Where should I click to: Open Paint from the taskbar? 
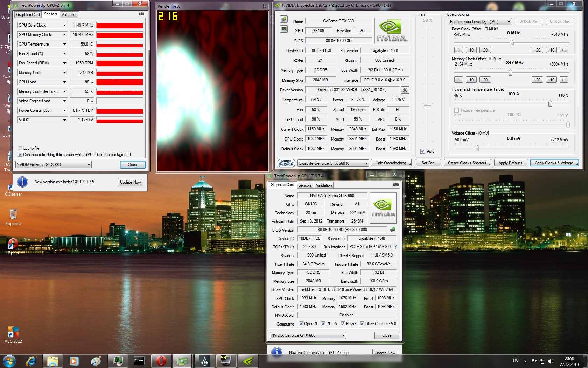(96, 361)
